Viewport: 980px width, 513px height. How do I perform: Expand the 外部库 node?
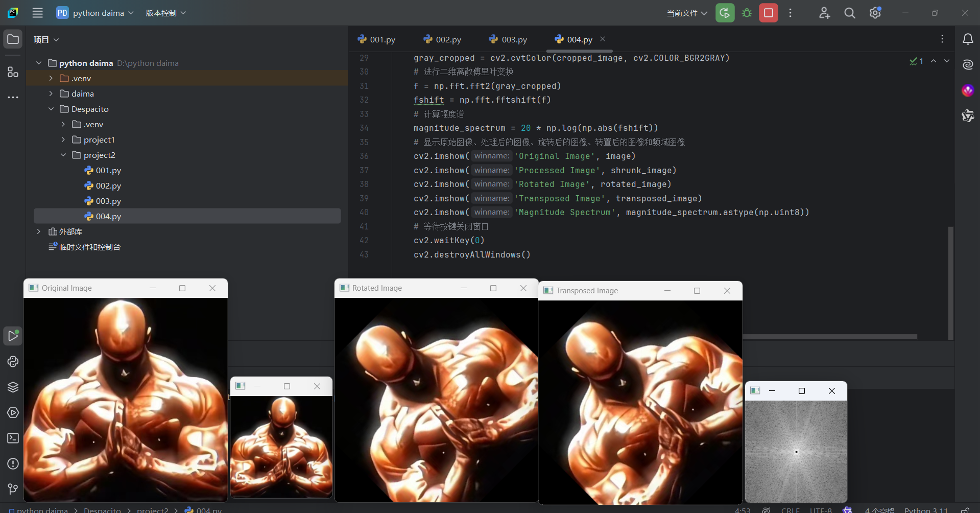click(39, 231)
